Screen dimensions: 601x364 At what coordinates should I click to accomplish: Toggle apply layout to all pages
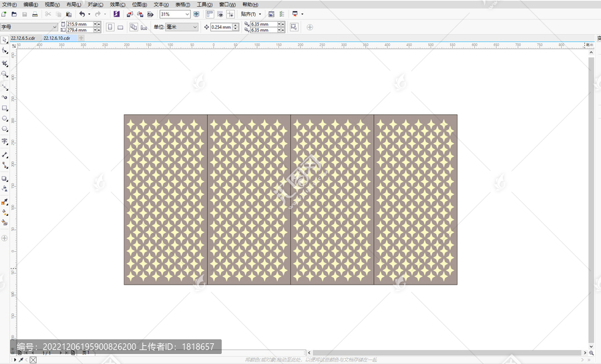tap(134, 27)
